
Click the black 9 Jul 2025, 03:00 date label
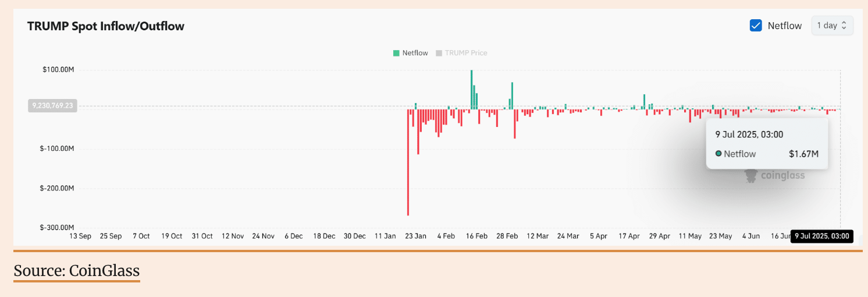coord(821,236)
